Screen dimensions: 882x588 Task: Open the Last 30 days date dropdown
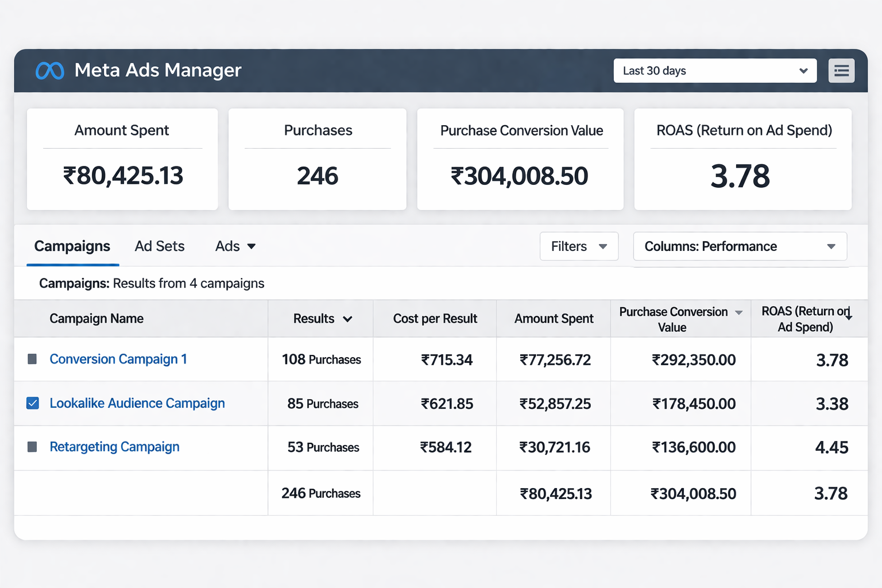tap(715, 71)
